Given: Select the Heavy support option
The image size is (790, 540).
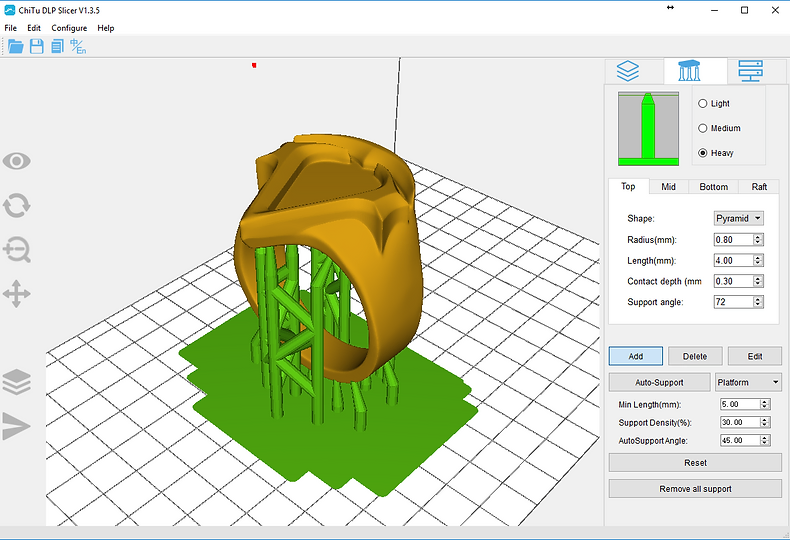Looking at the screenshot, I should [716, 153].
